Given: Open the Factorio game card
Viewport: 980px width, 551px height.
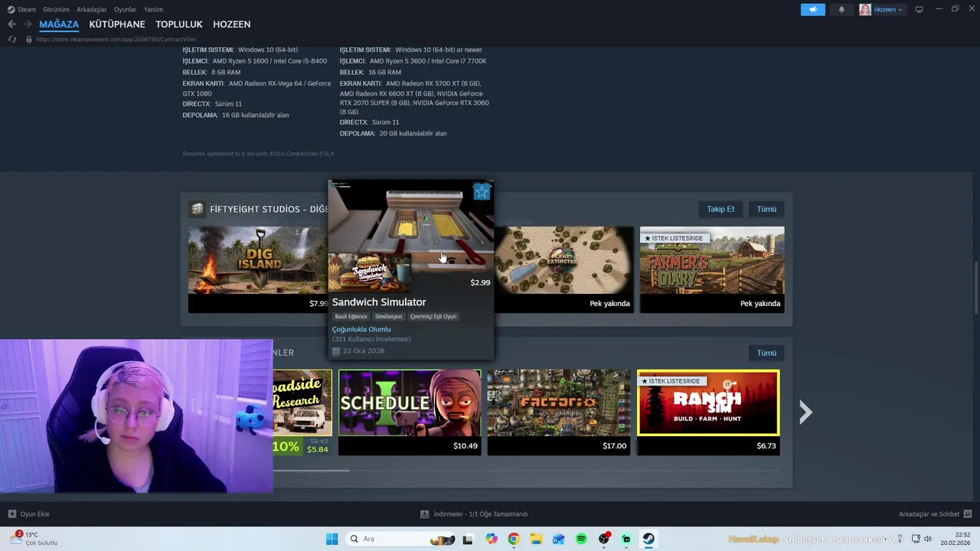Looking at the screenshot, I should point(559,412).
